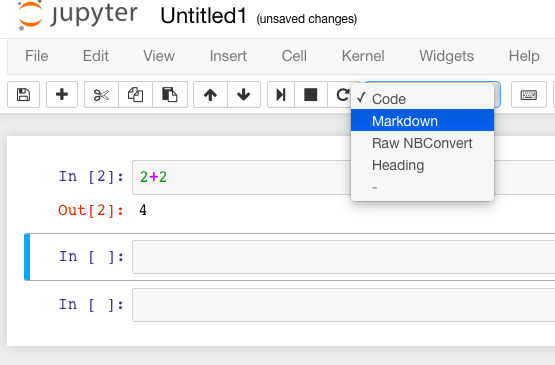Cut selected cells with scissors icon
Image resolution: width=555 pixels, height=365 pixels.
(101, 95)
